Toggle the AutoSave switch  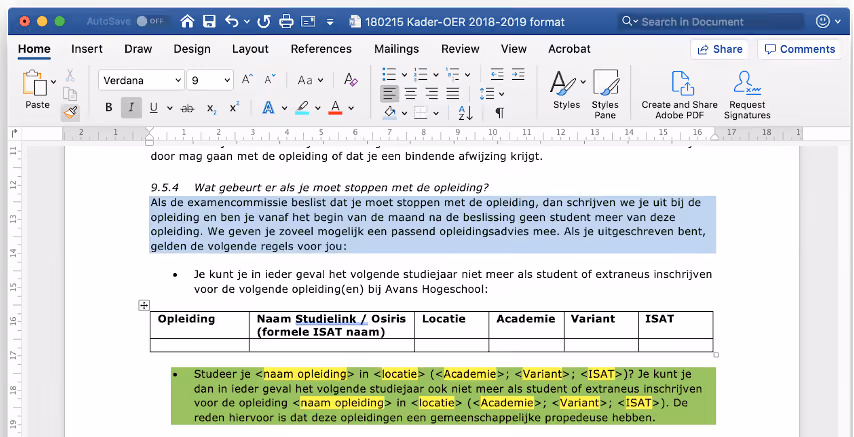[150, 22]
